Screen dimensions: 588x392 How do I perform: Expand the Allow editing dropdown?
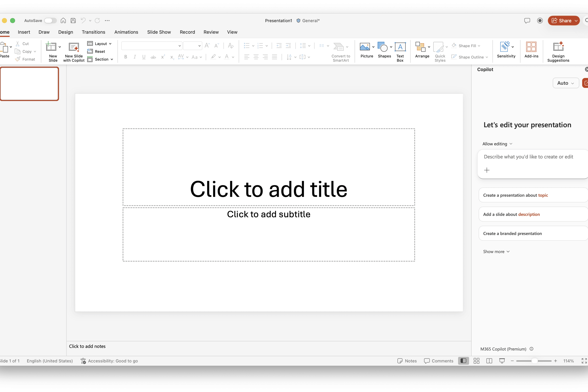pos(497,144)
